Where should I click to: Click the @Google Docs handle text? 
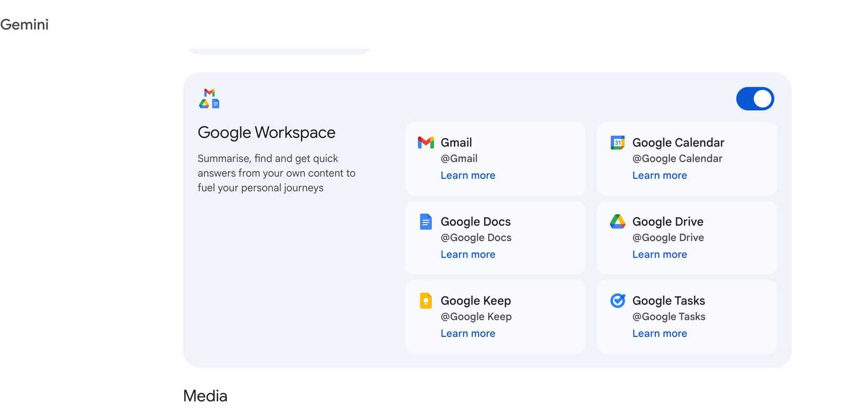476,238
